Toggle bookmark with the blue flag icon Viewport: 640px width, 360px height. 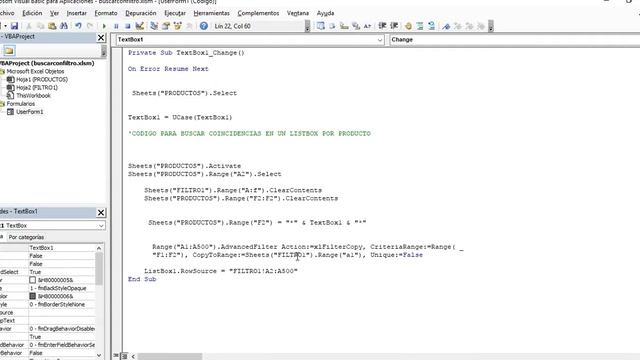click(x=446, y=26)
